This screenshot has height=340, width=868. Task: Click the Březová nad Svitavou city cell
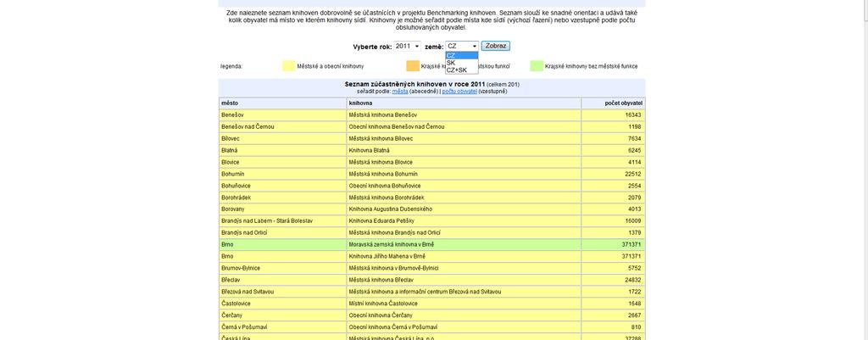click(282, 292)
